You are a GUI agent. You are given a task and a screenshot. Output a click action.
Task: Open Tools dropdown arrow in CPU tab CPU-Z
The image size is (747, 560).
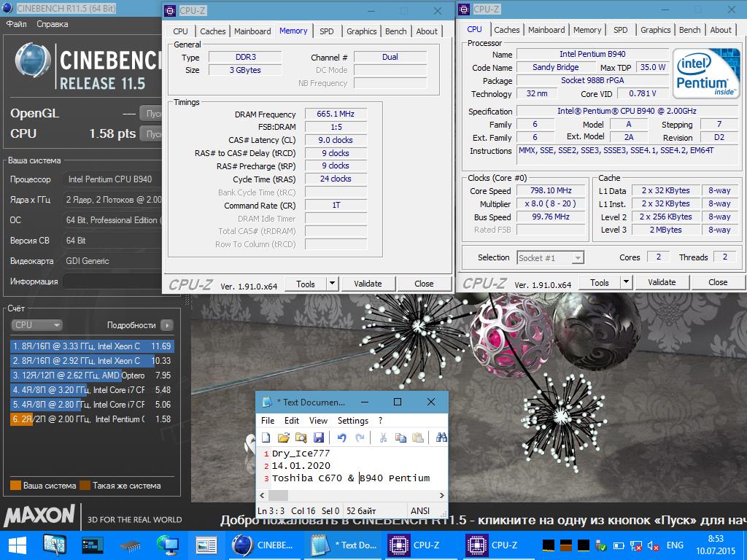coord(627,282)
